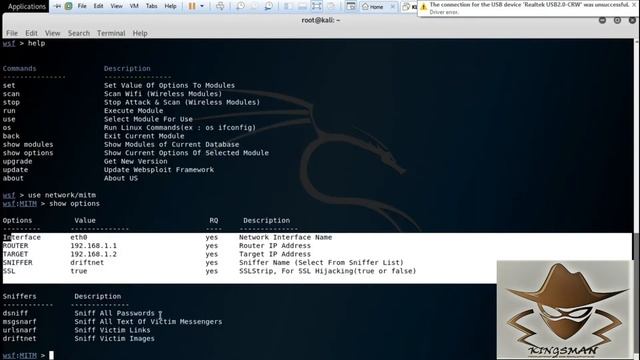
Task: Click the green VMware logo icon
Action: [x=69, y=6]
